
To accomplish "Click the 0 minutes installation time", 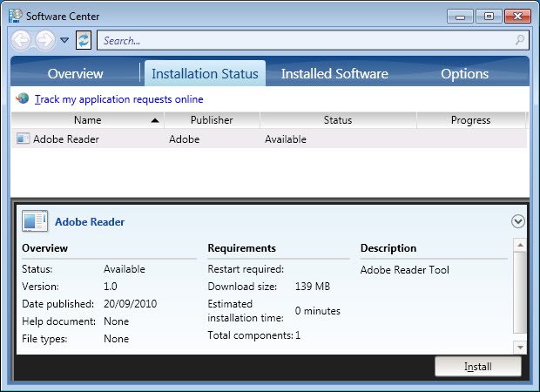I will click(318, 311).
